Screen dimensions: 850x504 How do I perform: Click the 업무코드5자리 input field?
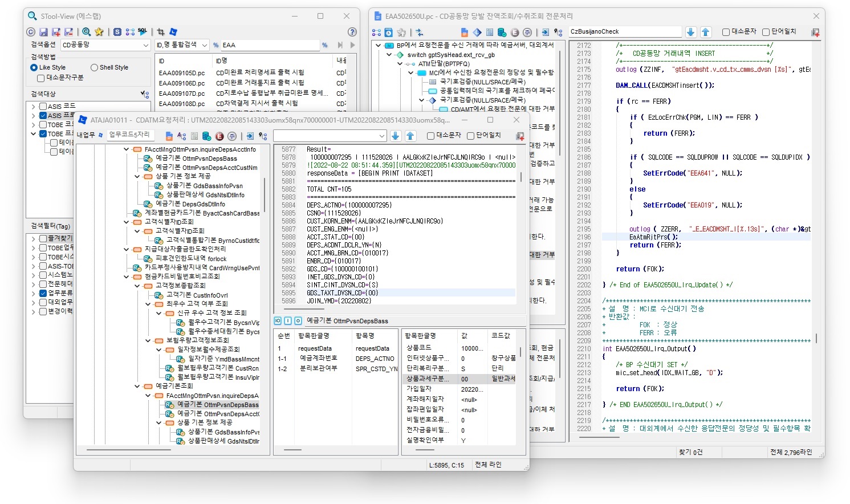130,135
